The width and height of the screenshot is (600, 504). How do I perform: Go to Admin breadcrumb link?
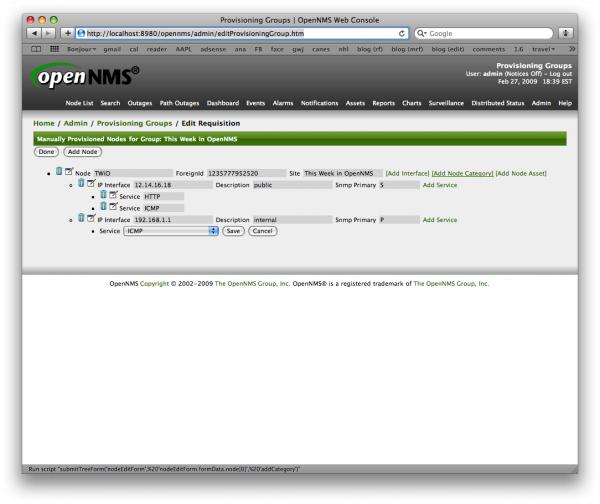click(75, 123)
